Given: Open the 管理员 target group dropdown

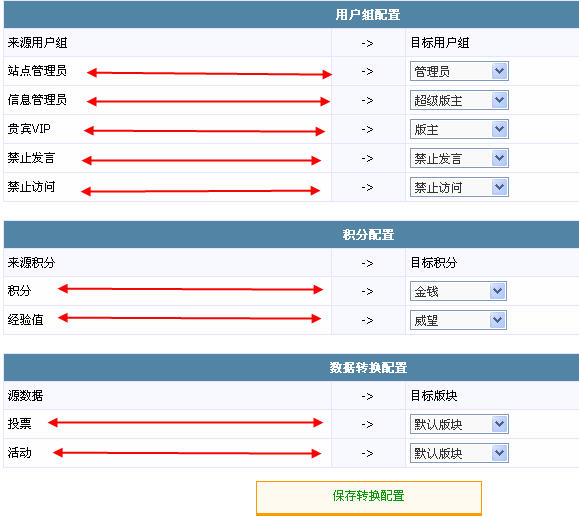Looking at the screenshot, I should click(459, 71).
